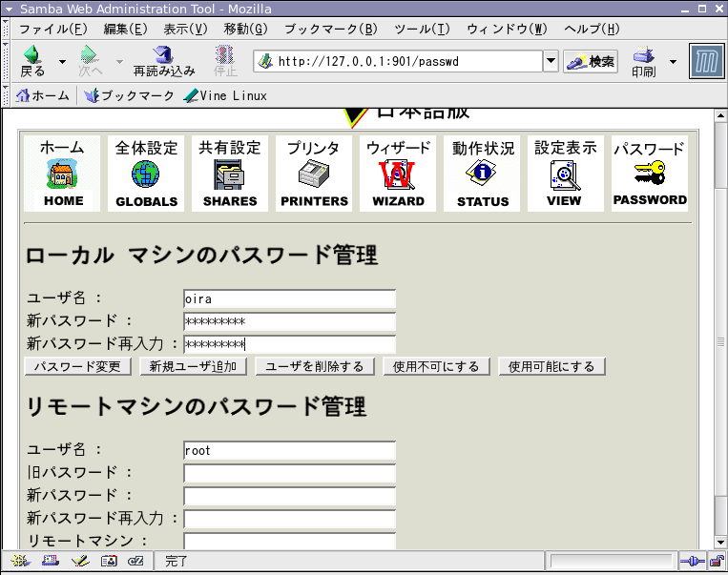Click the Composer icon in status bar

pyautogui.click(x=80, y=561)
